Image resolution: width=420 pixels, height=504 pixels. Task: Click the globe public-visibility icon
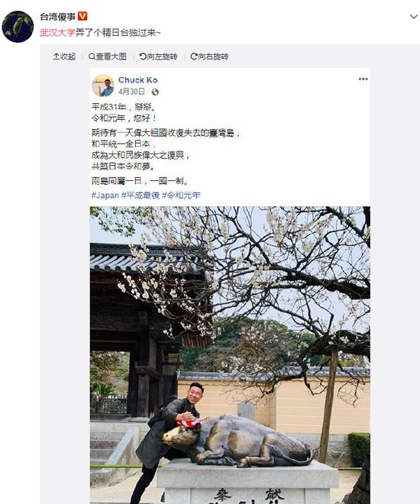click(x=155, y=92)
